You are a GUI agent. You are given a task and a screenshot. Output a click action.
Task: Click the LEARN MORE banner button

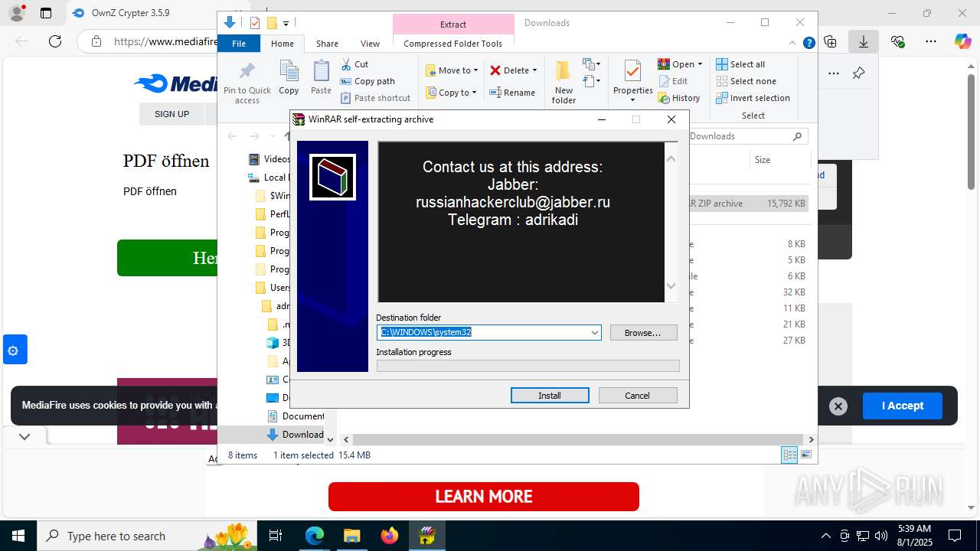(x=484, y=497)
